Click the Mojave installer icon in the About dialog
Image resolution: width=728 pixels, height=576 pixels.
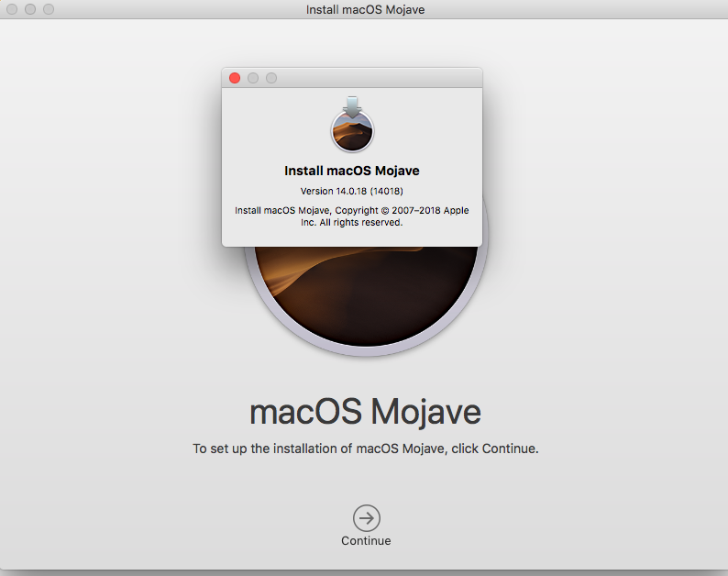coord(352,125)
